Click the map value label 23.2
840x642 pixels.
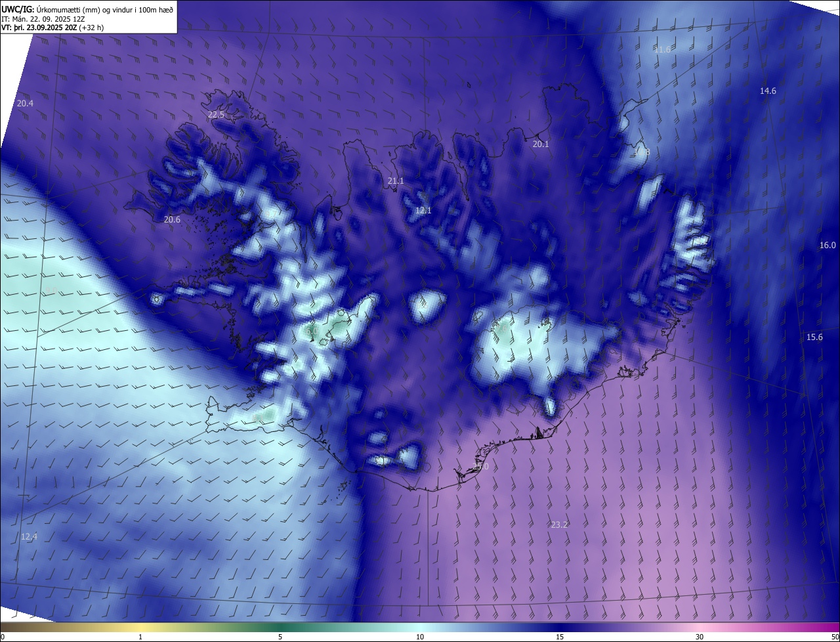[559, 525]
